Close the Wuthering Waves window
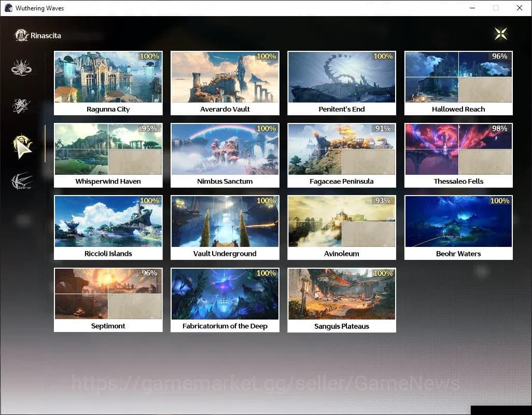The image size is (532, 415). pos(520,8)
